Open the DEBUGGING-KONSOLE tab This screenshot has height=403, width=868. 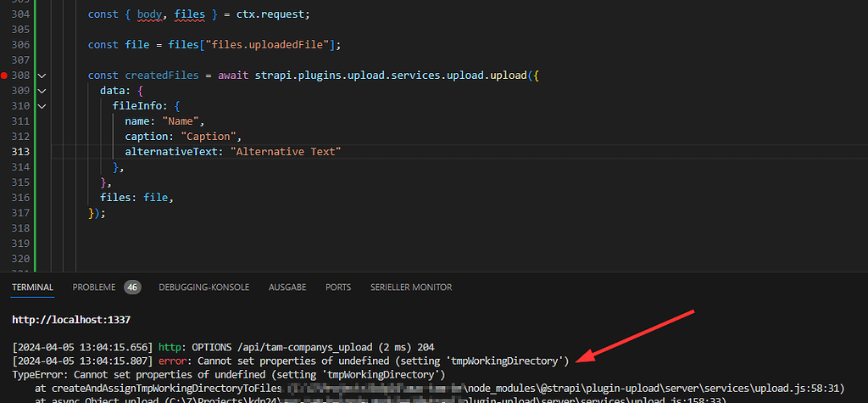203,287
